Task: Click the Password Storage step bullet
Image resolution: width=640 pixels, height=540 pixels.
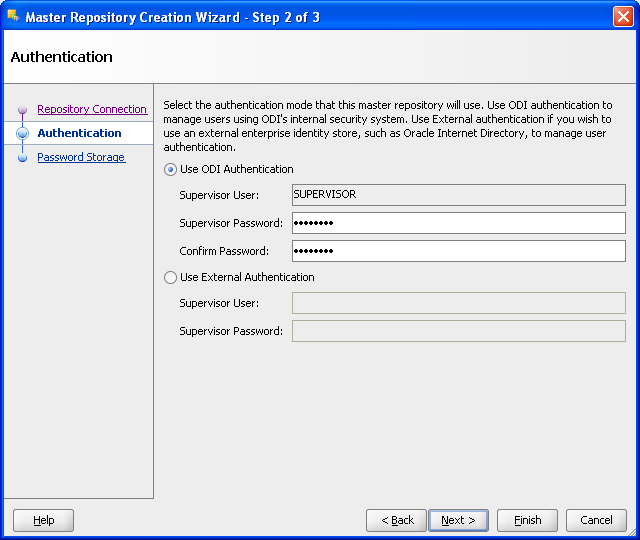Action: 22,158
